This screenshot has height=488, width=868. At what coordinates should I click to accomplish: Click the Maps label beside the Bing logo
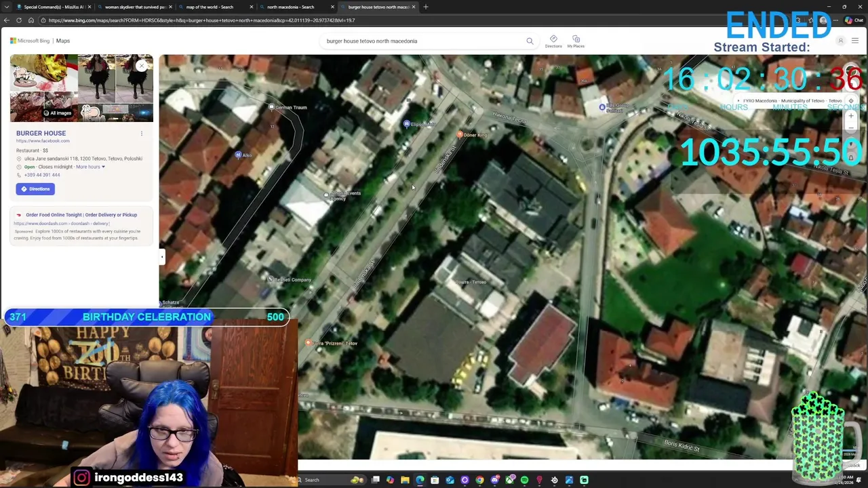point(62,41)
